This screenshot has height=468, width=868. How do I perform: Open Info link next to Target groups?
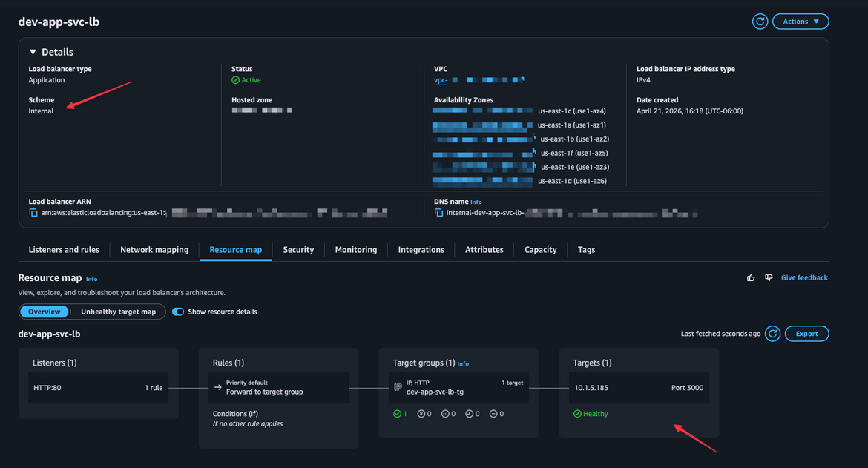coord(464,364)
